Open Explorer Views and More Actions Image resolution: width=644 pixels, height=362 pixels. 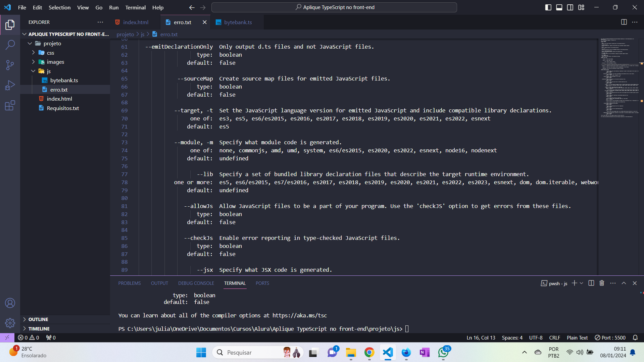[x=100, y=22]
